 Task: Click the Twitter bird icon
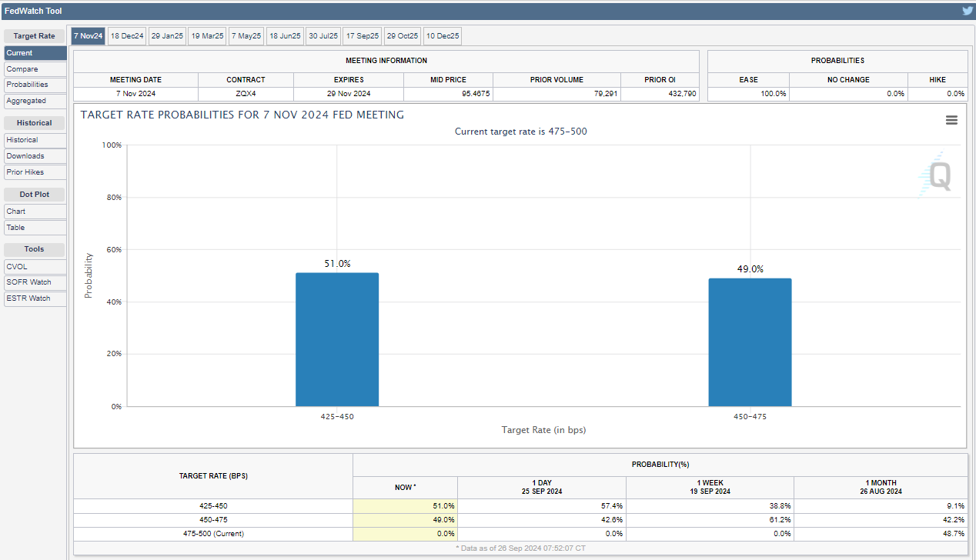(967, 11)
